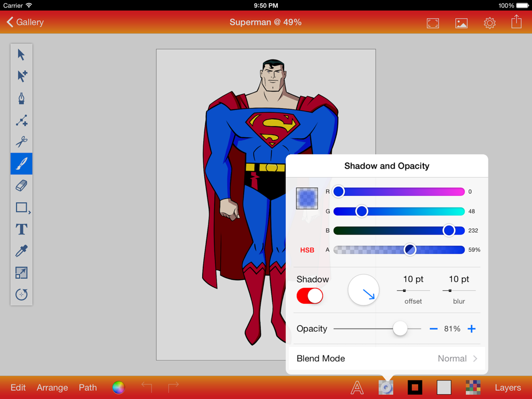Select the Eyedropper tool
This screenshot has height=399, width=532.
pyautogui.click(x=21, y=251)
